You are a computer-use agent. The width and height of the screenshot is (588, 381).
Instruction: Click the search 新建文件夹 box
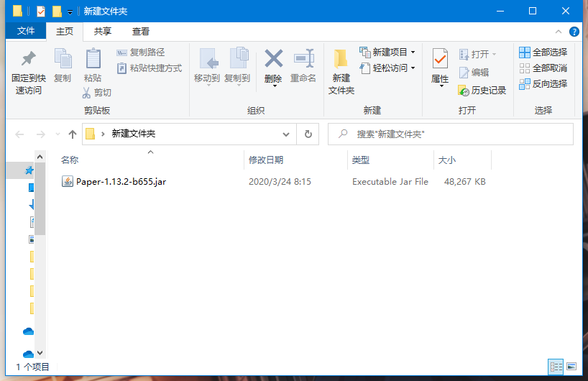451,134
